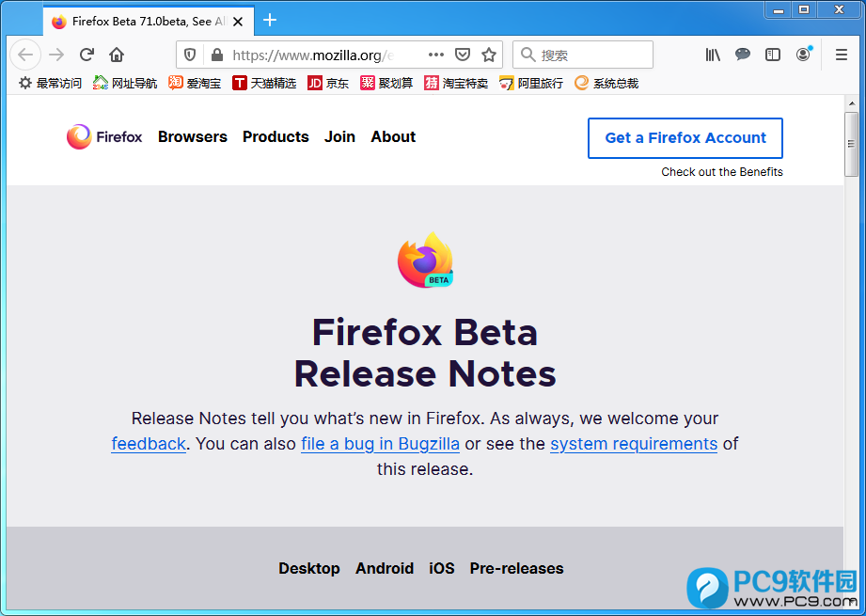Click the 搜索 search box

583,55
